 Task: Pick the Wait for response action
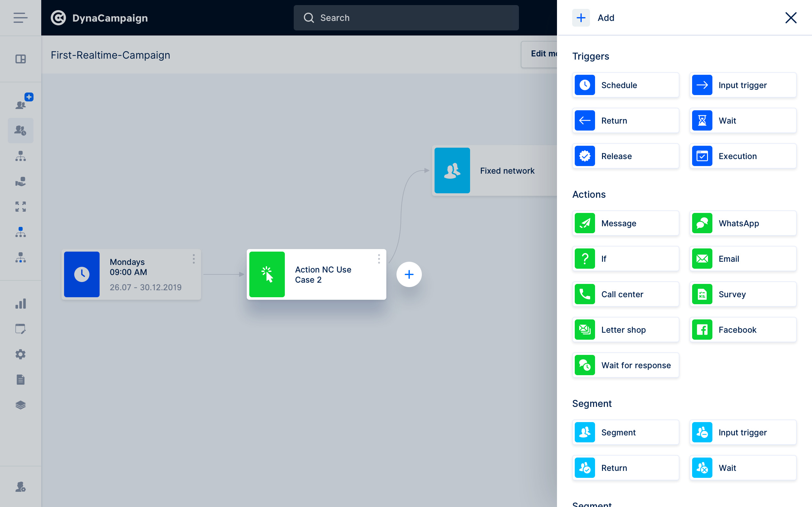(625, 365)
